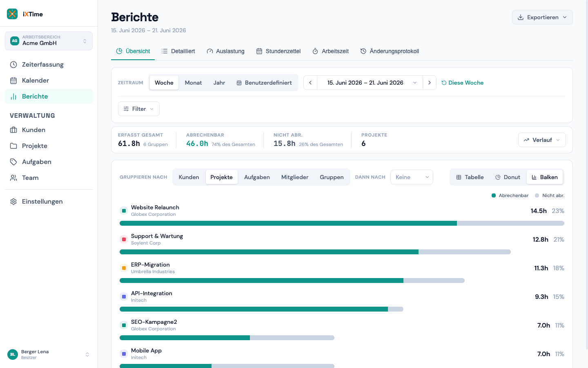Open the Auslastung tab

tap(225, 51)
